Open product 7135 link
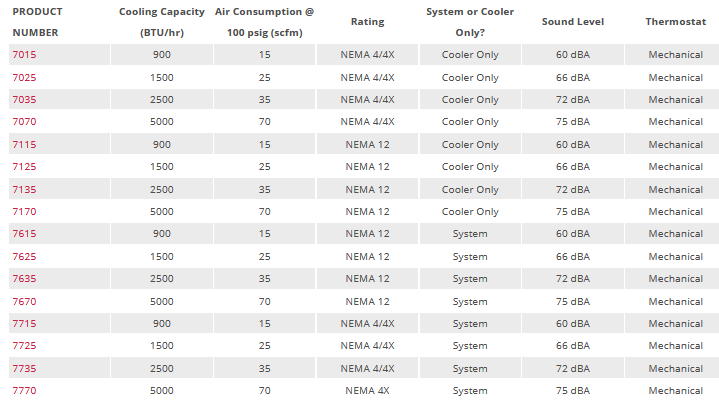This screenshot has width=719, height=404. 24,189
